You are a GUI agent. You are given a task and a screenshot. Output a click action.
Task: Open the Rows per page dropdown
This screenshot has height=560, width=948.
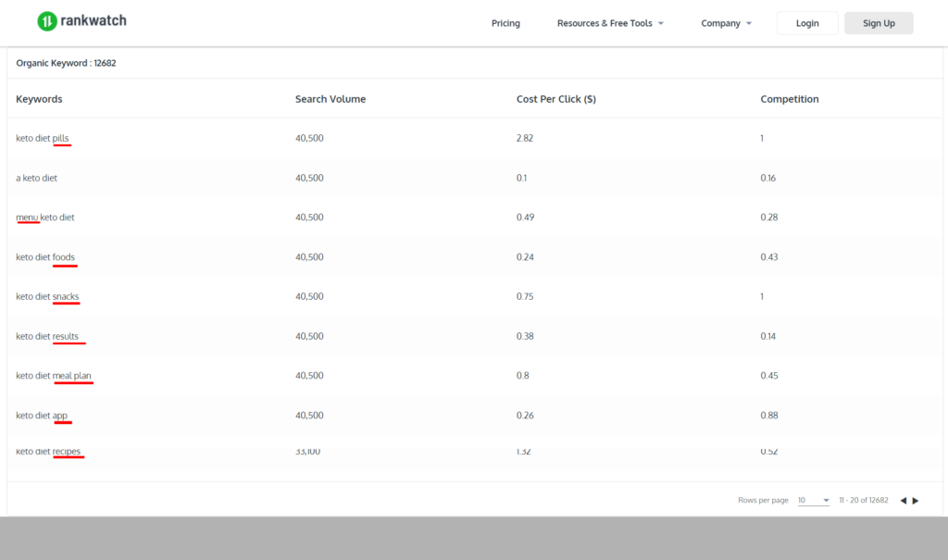point(813,501)
